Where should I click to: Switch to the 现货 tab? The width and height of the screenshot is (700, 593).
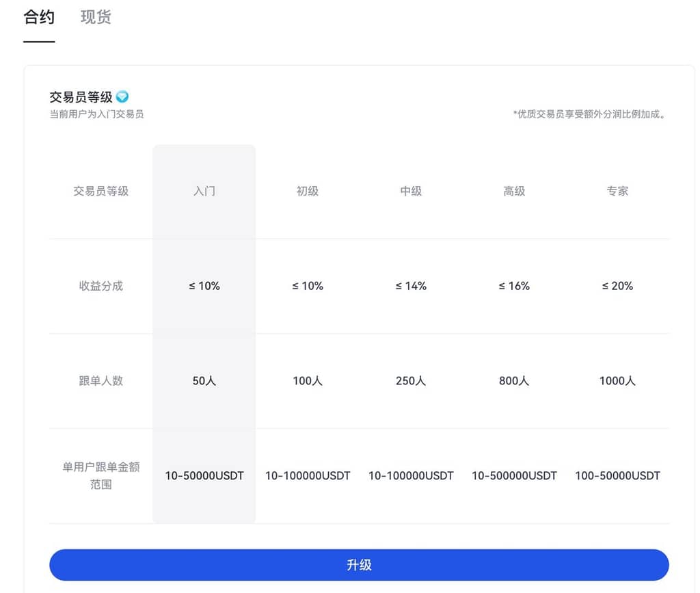96,18
